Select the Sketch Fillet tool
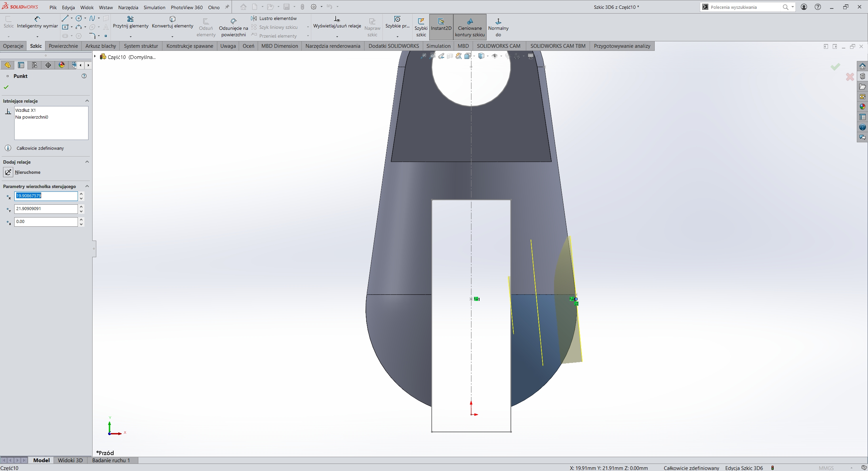868x471 pixels. coord(92,36)
